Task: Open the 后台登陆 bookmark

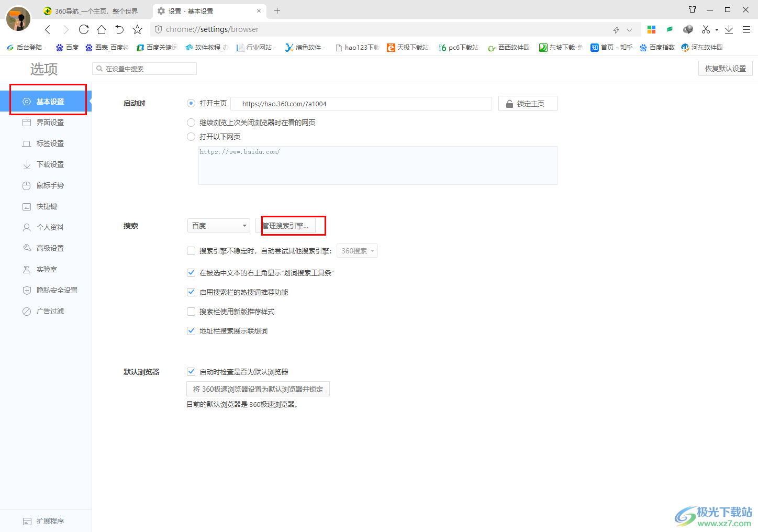Action: click(26, 47)
